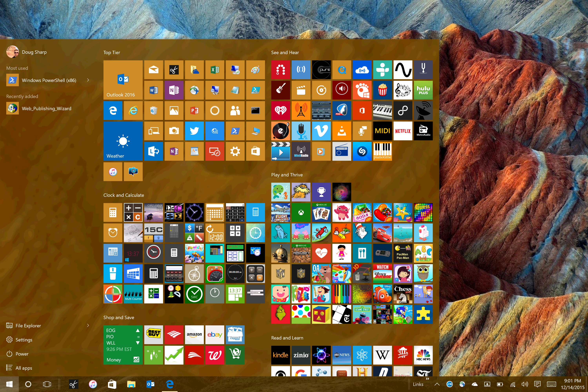This screenshot has height=392, width=588.
Task: Click the See and Hear group heading
Action: [x=285, y=53]
